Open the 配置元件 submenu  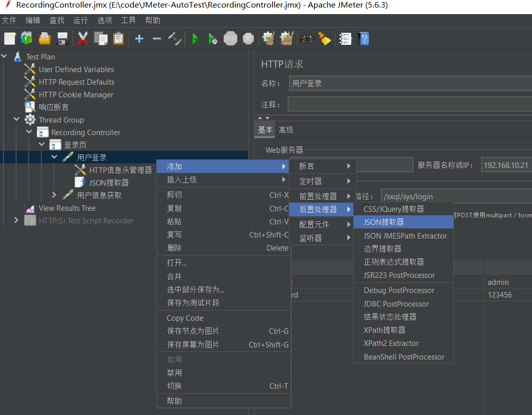[x=322, y=224]
